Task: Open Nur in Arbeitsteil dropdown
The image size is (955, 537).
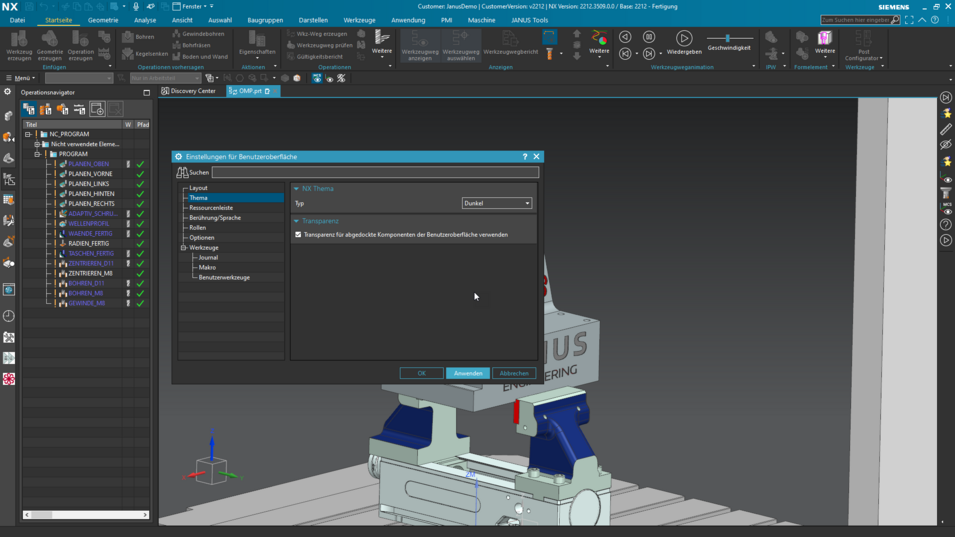Action: point(164,78)
